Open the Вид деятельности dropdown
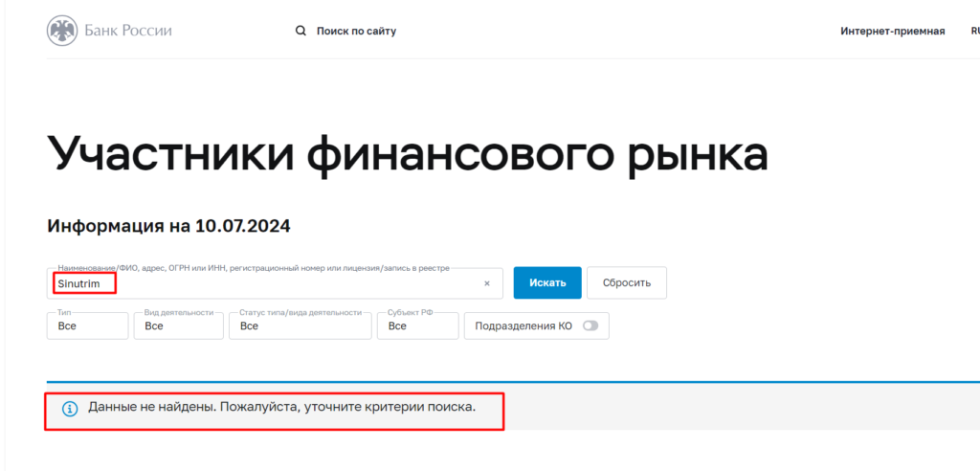The image size is (980, 471). 179,325
